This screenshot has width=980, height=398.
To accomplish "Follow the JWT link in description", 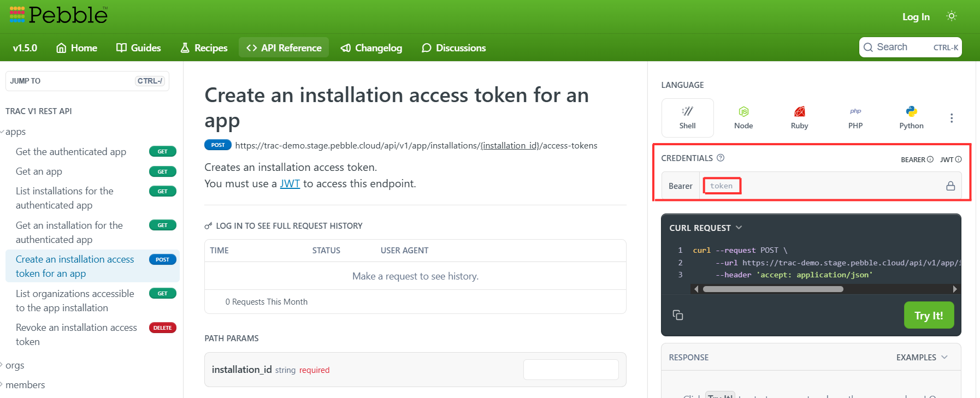I will 290,184.
